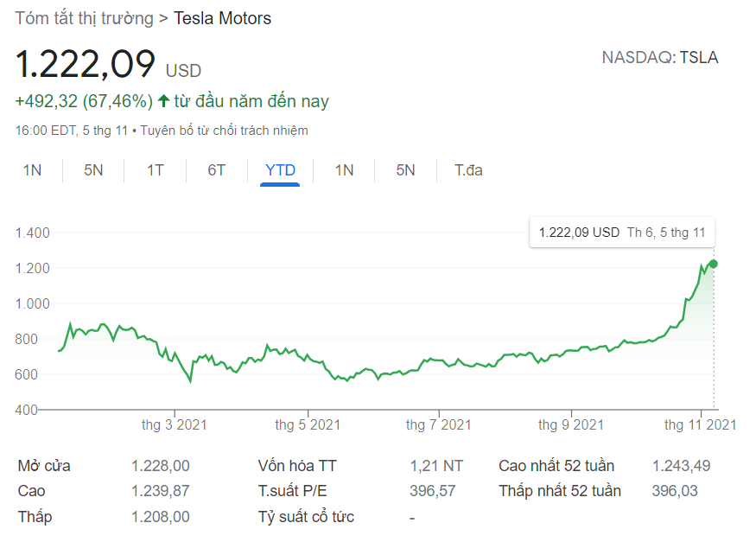Click the T.suất P/E value 396,57
Image resolution: width=756 pixels, height=542 pixels.
pyautogui.click(x=433, y=491)
